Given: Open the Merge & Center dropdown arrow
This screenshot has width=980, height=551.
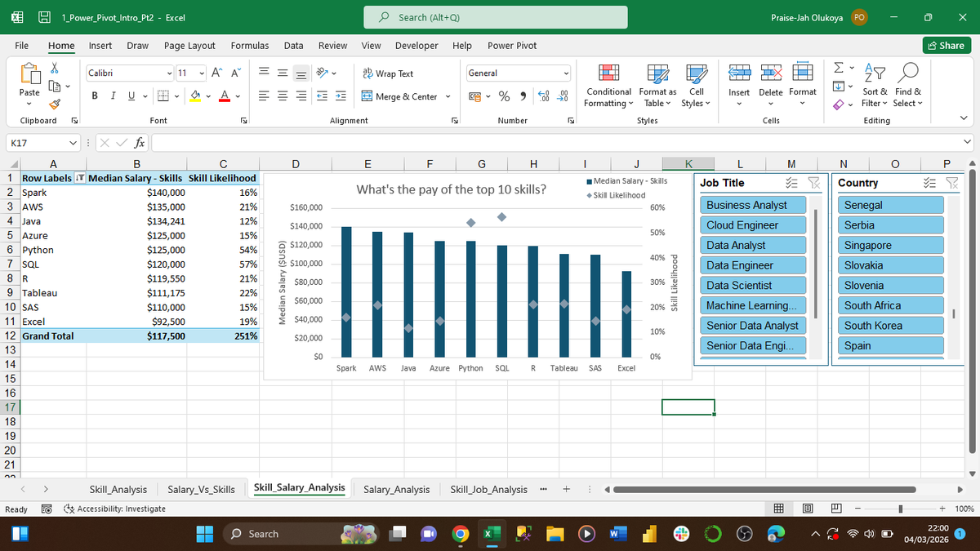Looking at the screenshot, I should (x=448, y=97).
